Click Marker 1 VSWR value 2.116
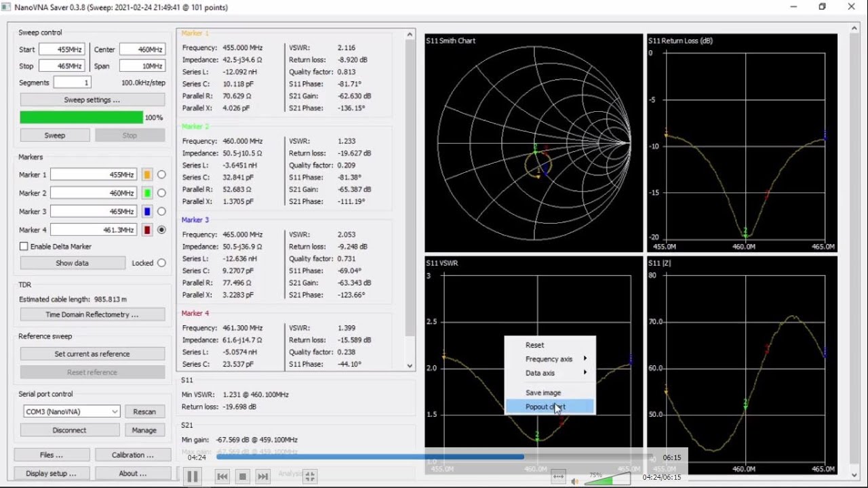Viewport: 868px width, 488px height. (347, 48)
